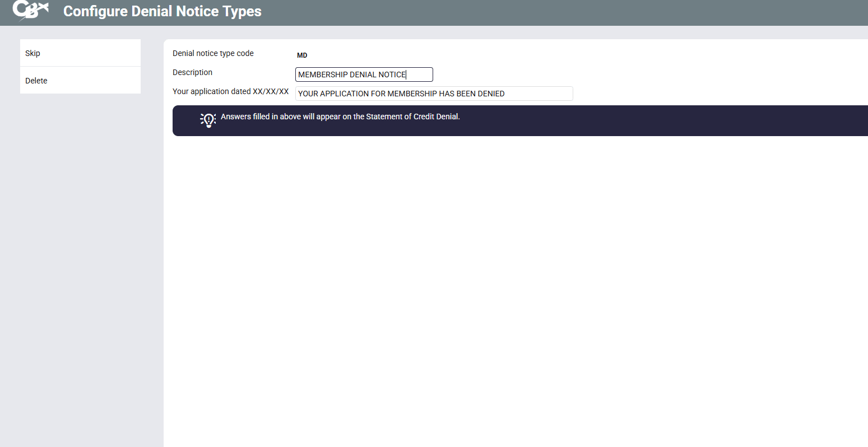
Task: Click the word NOTICE in Description field
Action: pos(392,74)
